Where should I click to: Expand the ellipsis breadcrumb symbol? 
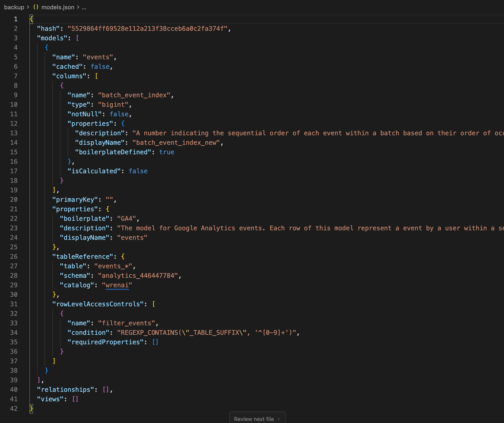(x=84, y=7)
